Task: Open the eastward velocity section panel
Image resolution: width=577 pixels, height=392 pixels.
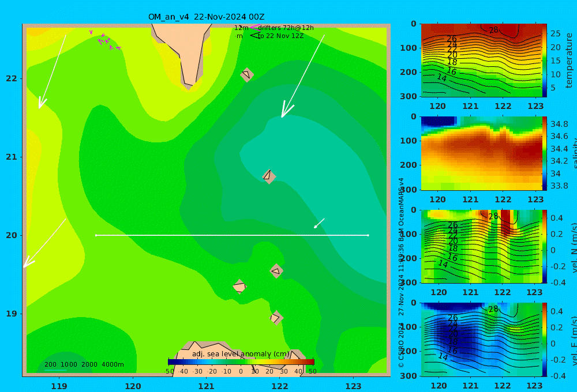Action: [481, 340]
